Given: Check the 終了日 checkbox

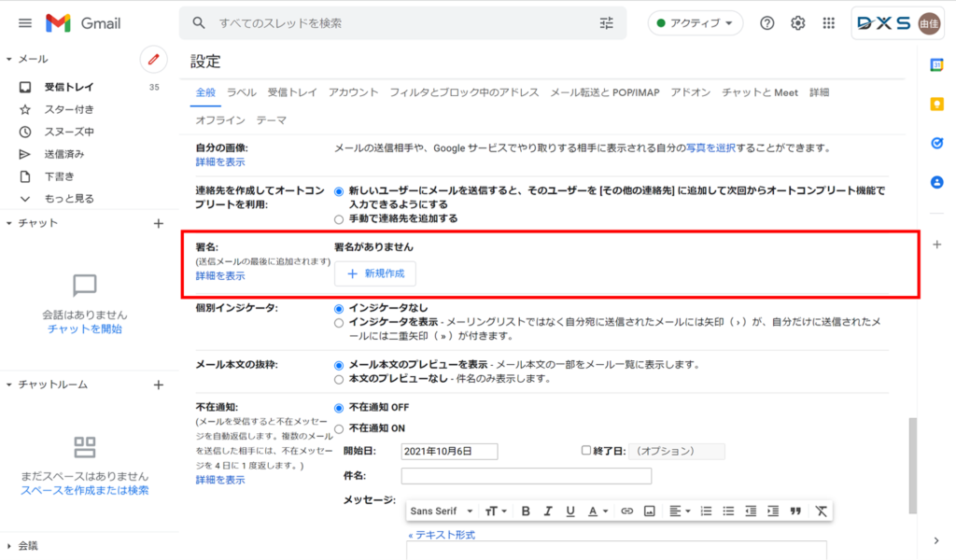Looking at the screenshot, I should [x=586, y=450].
